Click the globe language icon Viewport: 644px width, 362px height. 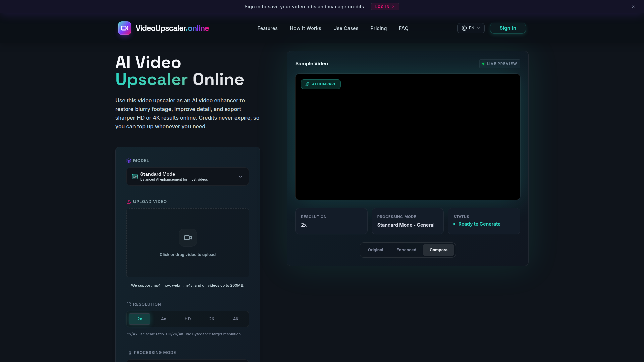coord(464,28)
